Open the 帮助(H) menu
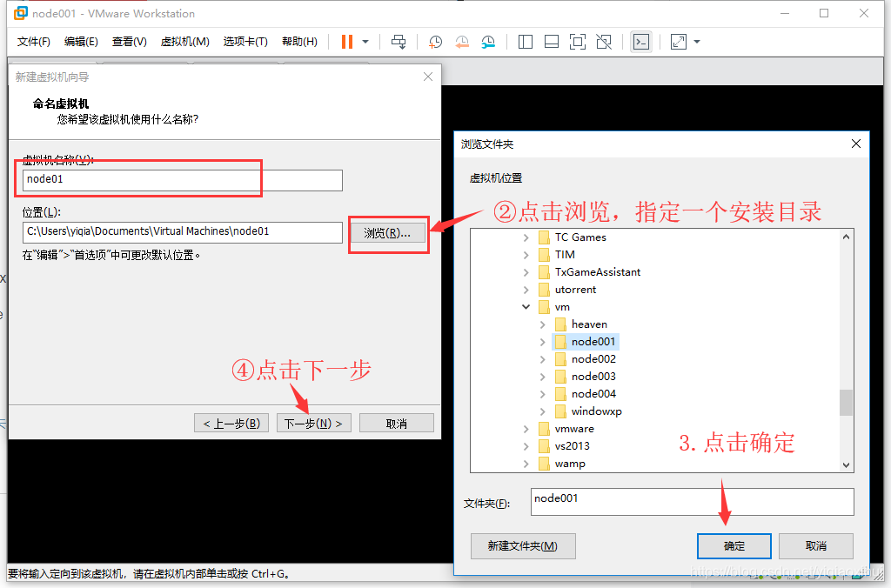This screenshot has width=891, height=588. (299, 42)
